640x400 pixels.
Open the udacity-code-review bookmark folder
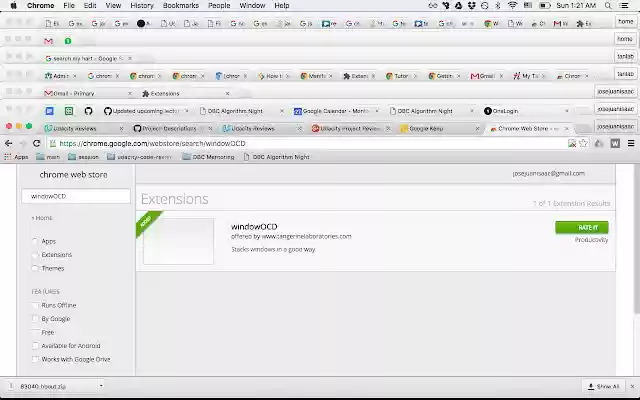click(139, 157)
